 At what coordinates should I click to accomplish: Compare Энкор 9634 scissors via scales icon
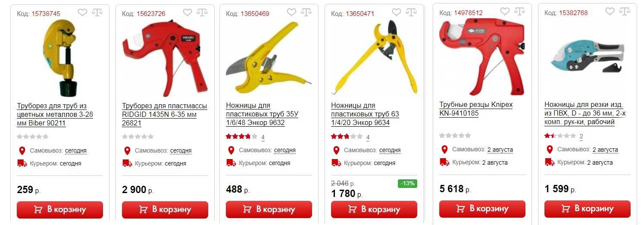[x=411, y=12]
